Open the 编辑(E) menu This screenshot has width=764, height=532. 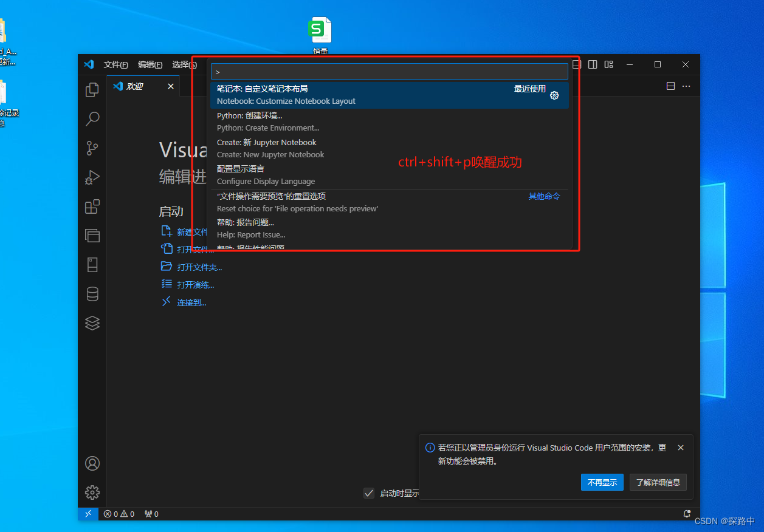coord(150,64)
